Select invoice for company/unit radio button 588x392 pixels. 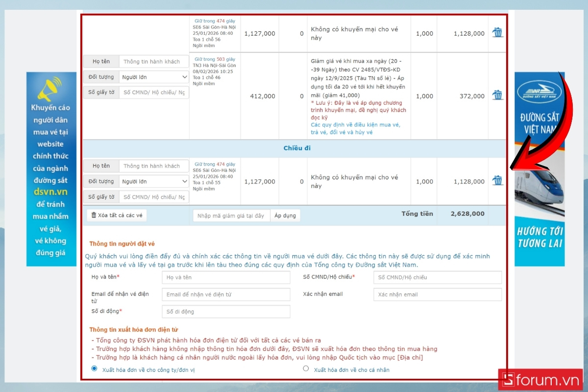point(95,368)
